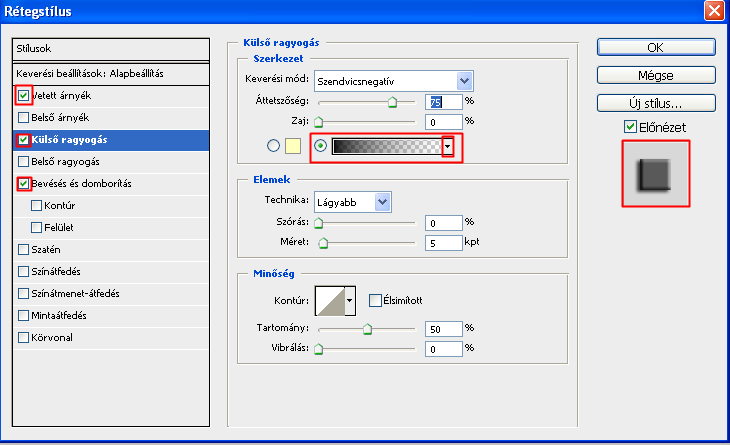Select Keverési beállítások: Alapbeállítás
This screenshot has height=445, width=730.
tap(111, 74)
